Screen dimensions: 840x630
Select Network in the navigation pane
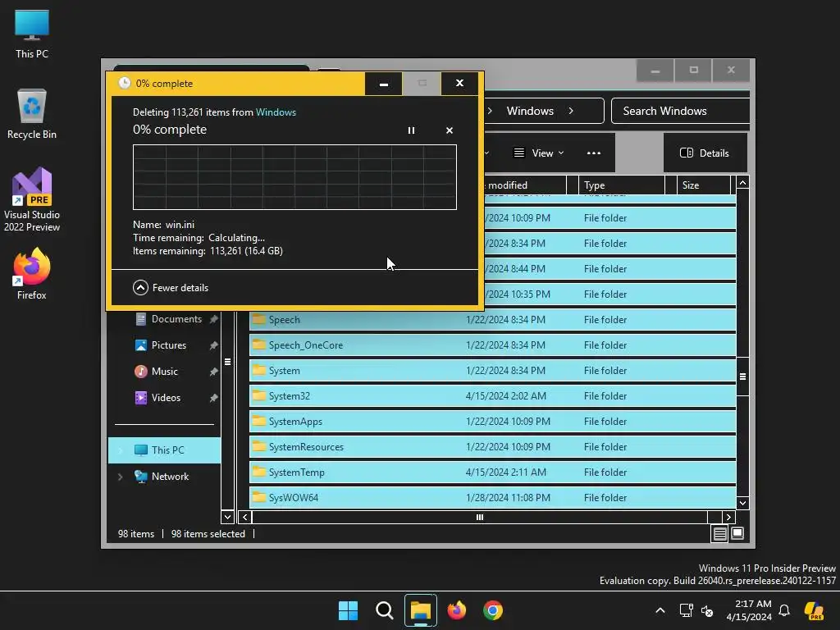[x=162, y=477]
